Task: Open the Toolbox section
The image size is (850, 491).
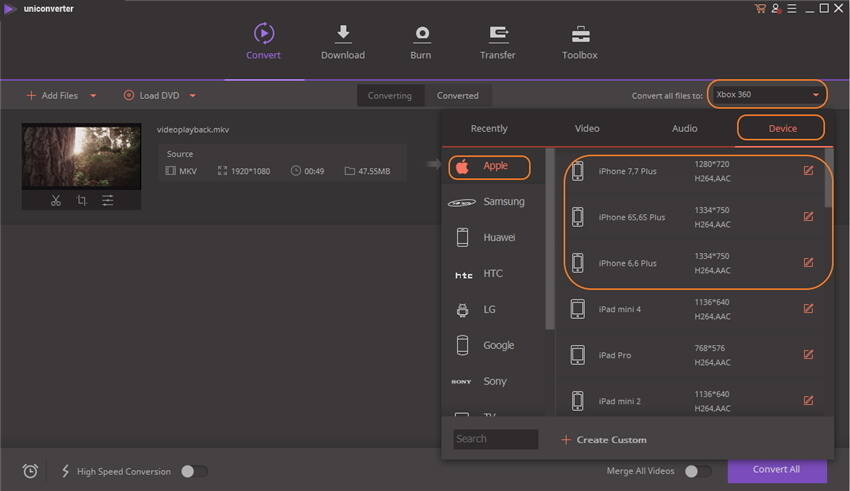Action: pyautogui.click(x=579, y=41)
